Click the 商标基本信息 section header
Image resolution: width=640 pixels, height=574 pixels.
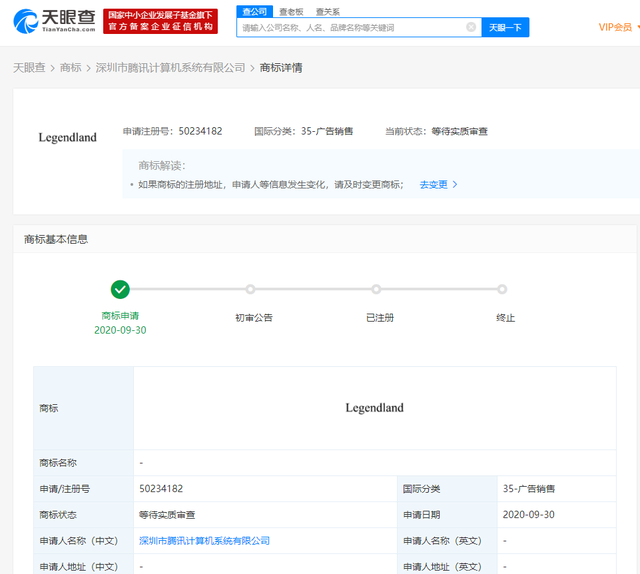click(56, 239)
